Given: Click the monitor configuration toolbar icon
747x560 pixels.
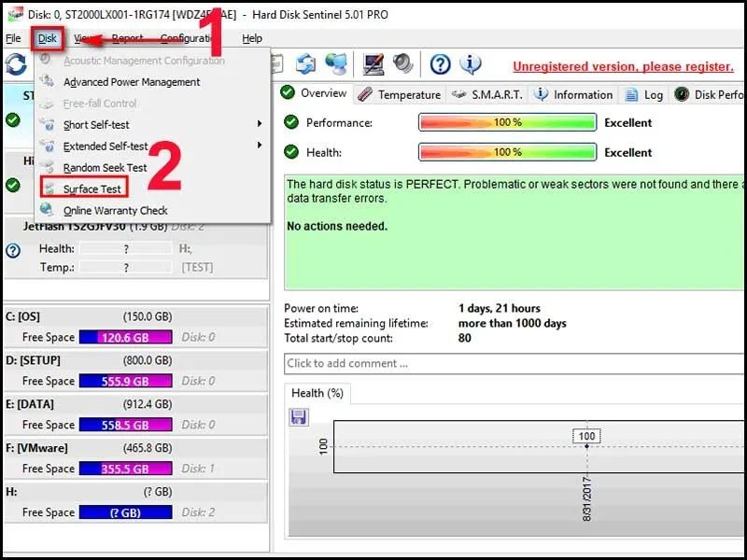Looking at the screenshot, I should [x=373, y=63].
